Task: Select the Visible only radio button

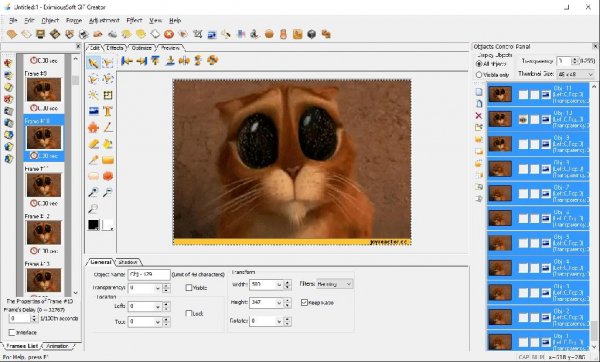Action: (479, 75)
